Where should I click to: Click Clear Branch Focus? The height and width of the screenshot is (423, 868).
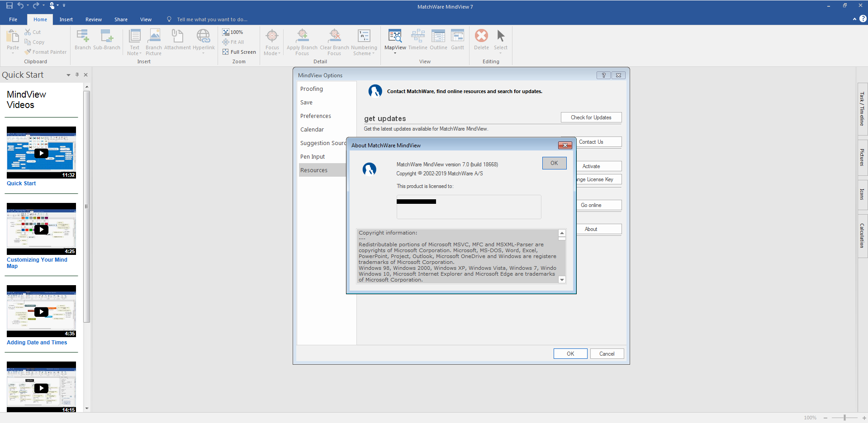334,42
